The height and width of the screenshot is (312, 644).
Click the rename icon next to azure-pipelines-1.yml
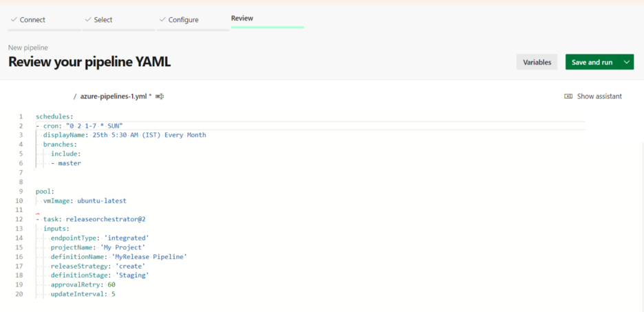pyautogui.click(x=160, y=96)
